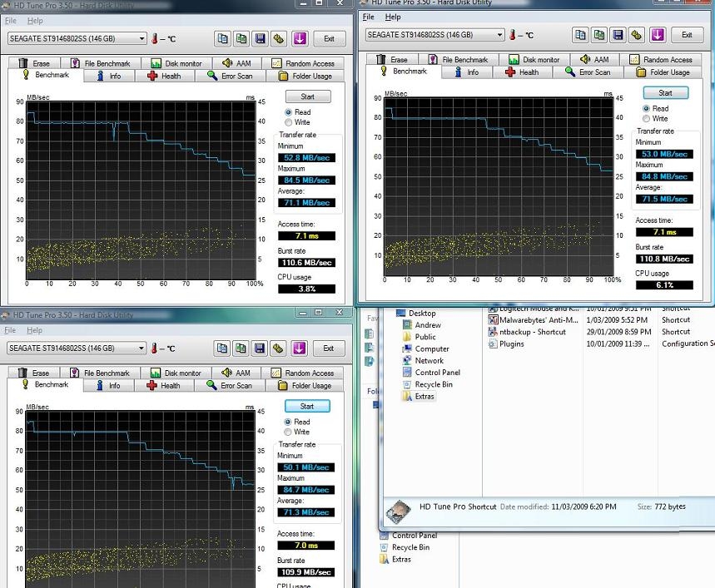Open Help menu in top-left HD Tune window
This screenshot has height=588, width=715.
click(35, 21)
